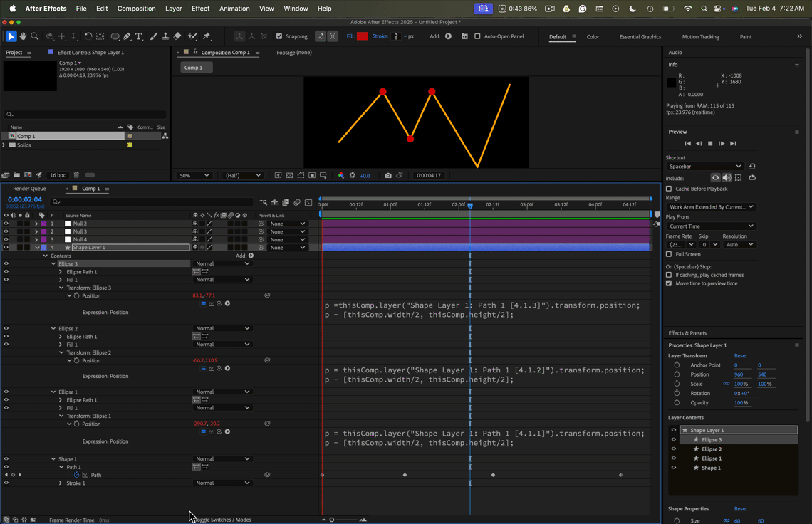The image size is (812, 524).
Task: Jump to first frame in Preview panel
Action: point(688,143)
